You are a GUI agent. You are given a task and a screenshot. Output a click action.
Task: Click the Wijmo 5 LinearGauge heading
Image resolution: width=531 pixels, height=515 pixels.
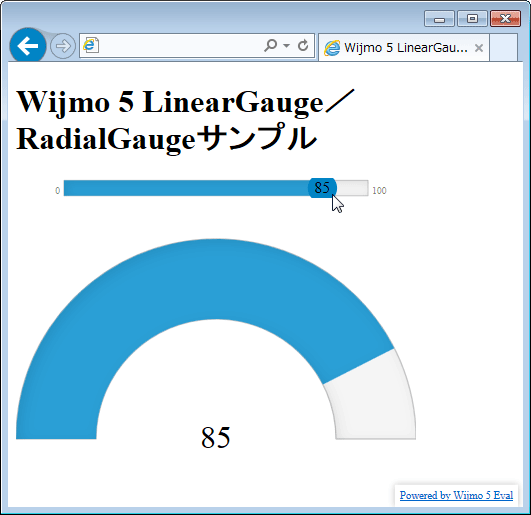tap(185, 120)
